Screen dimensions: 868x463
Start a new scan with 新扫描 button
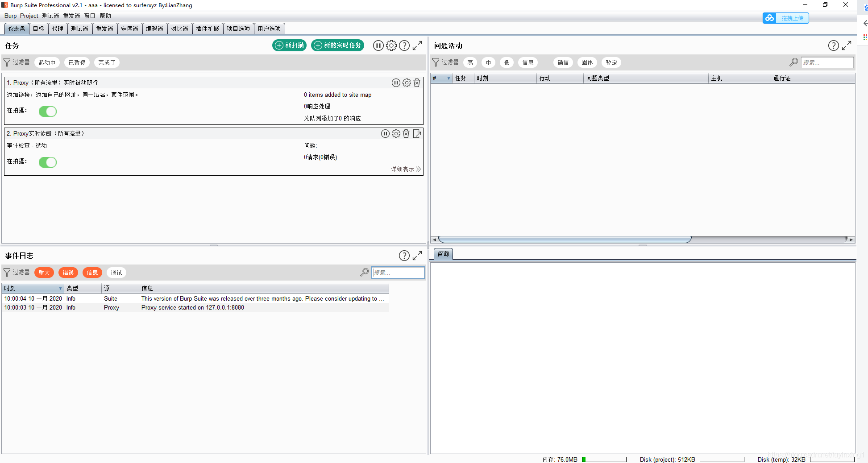[290, 45]
